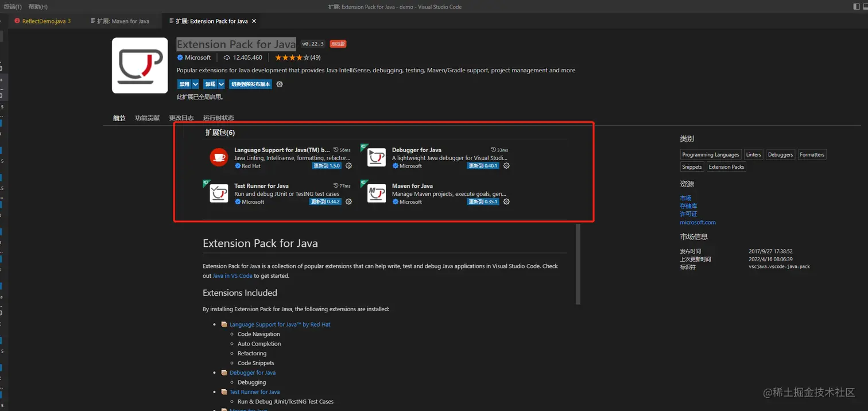The width and height of the screenshot is (868, 411).
Task: Click the Extension Packs category tag
Action: pos(726,167)
